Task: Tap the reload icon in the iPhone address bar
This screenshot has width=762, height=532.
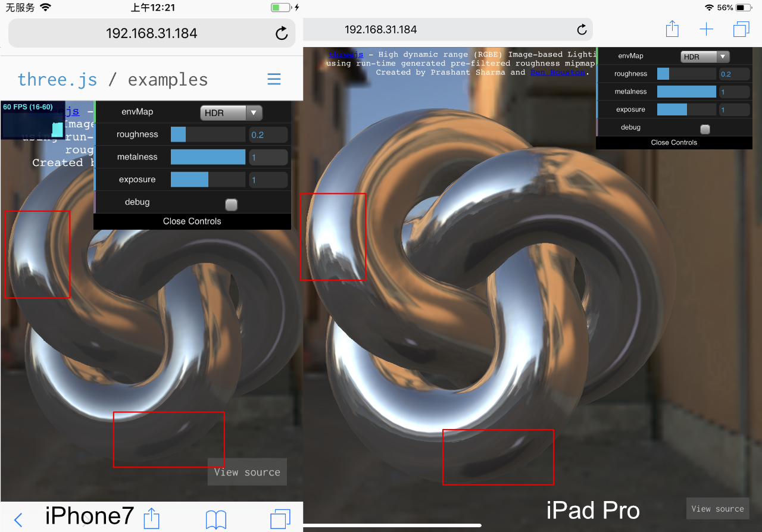Action: [x=281, y=33]
